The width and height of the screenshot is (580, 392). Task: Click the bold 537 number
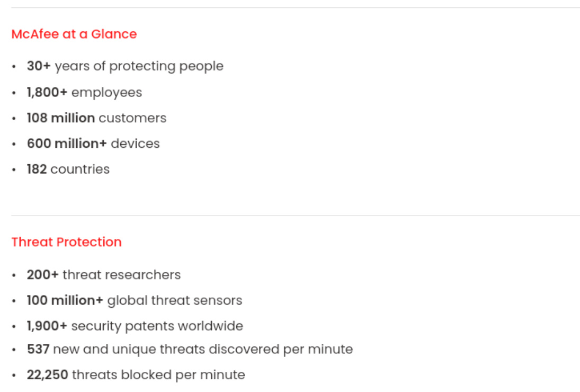38,349
